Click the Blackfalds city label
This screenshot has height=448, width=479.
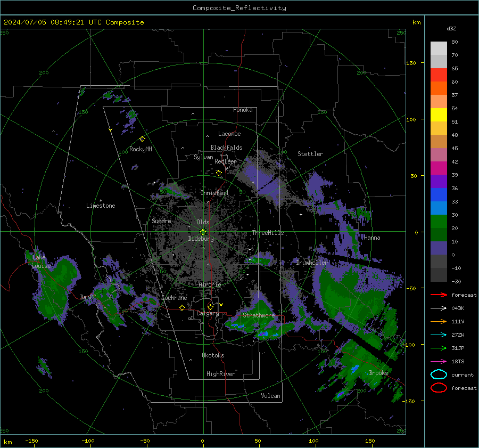(x=226, y=148)
